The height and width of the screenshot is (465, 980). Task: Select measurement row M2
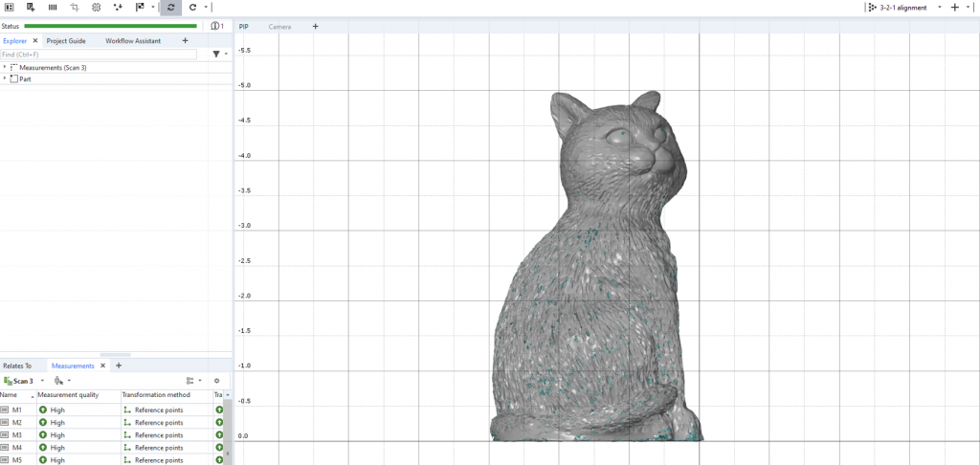(113, 423)
